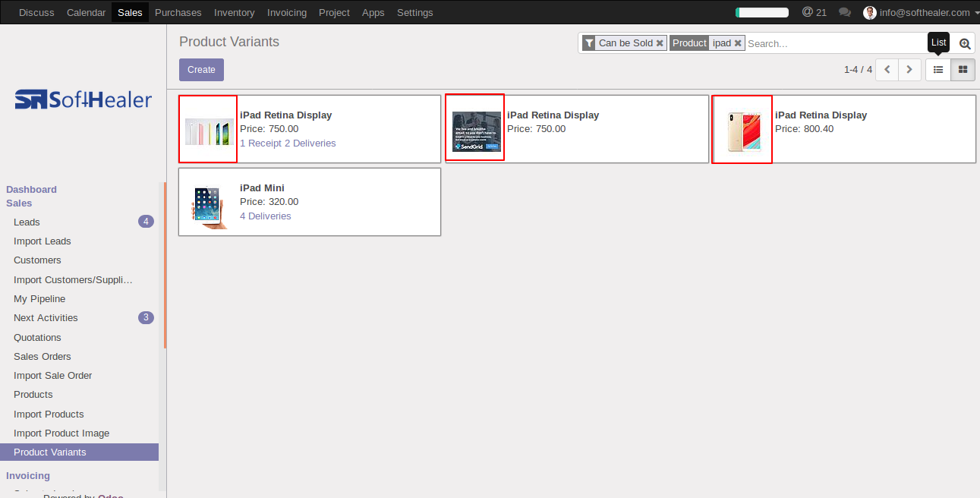The height and width of the screenshot is (498, 980).
Task: Click the user avatar picture
Action: 870,12
